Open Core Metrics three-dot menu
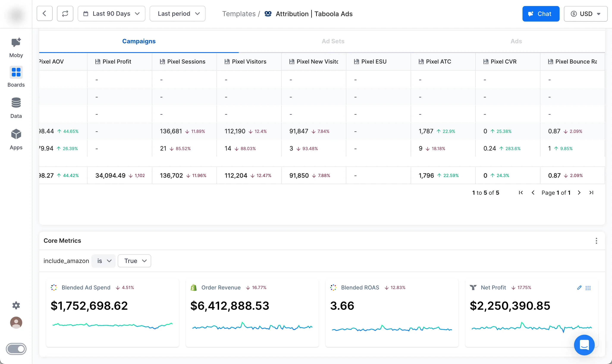This screenshot has width=612, height=364. [596, 241]
